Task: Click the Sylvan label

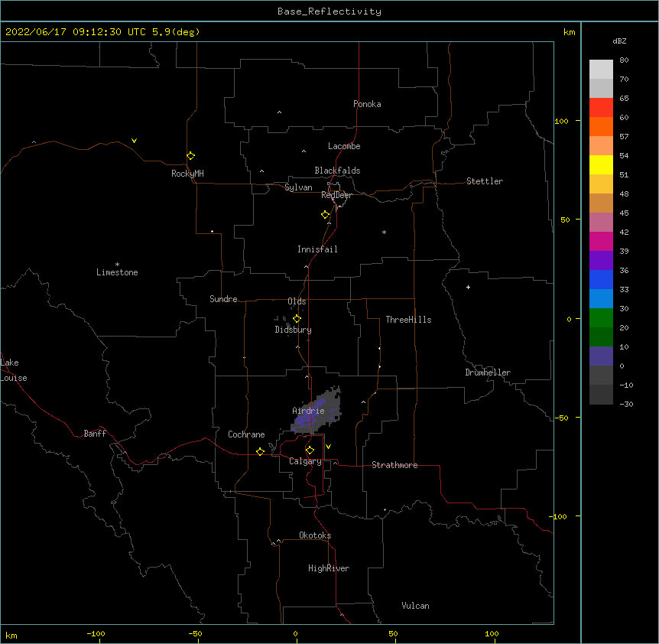Action: [x=298, y=187]
